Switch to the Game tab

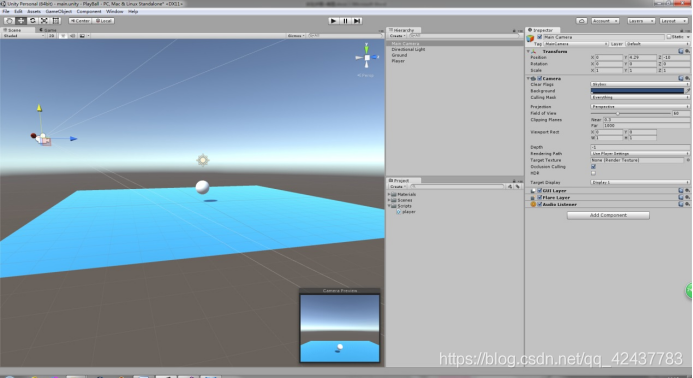[x=48, y=30]
